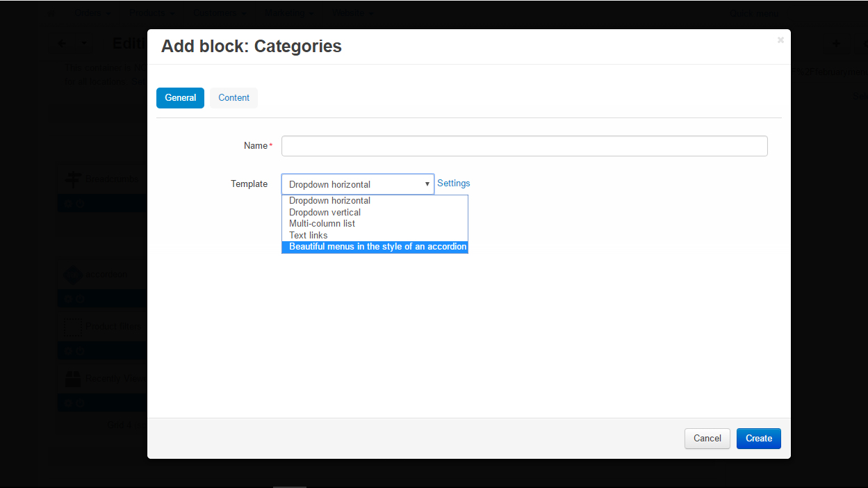Open Breadcrumbs block gear settings icon

coord(68,204)
